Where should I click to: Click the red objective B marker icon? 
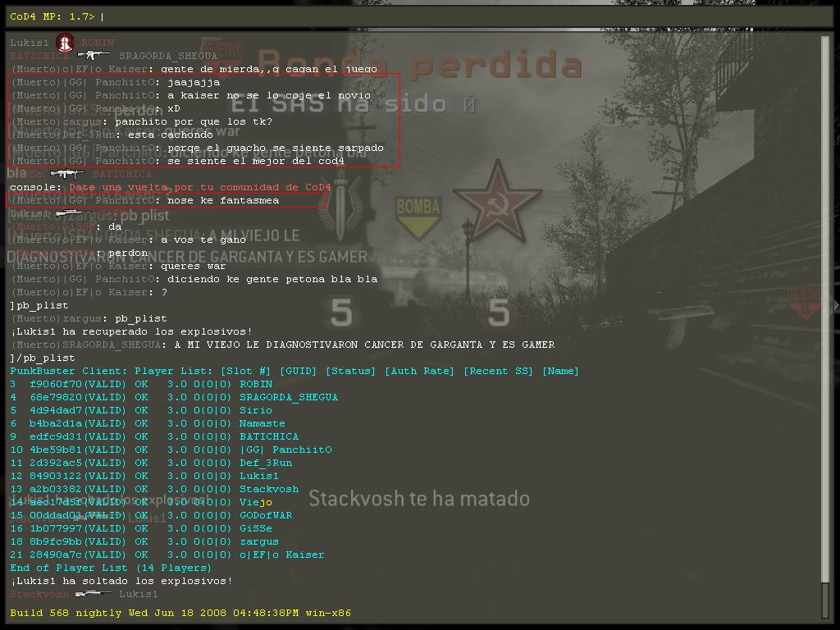click(805, 303)
